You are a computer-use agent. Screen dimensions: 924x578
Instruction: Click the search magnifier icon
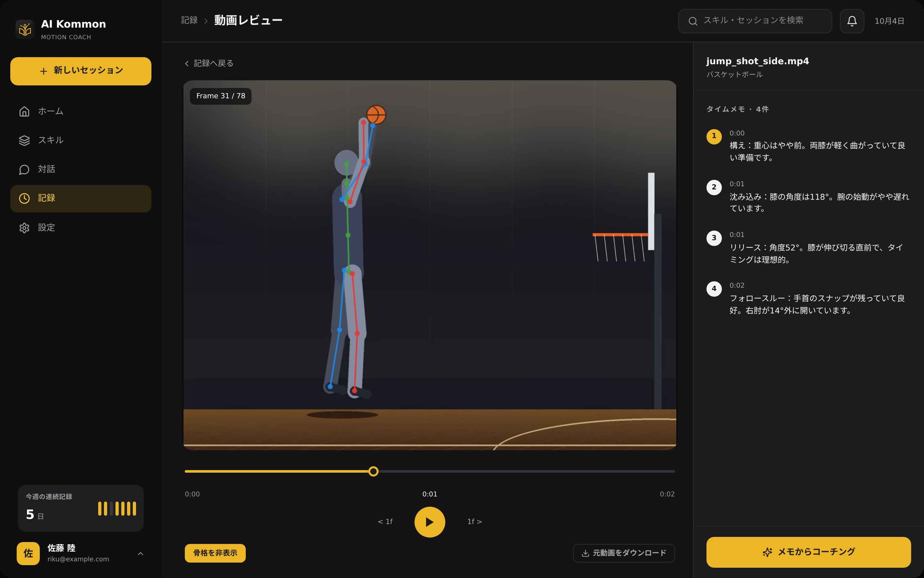[693, 21]
